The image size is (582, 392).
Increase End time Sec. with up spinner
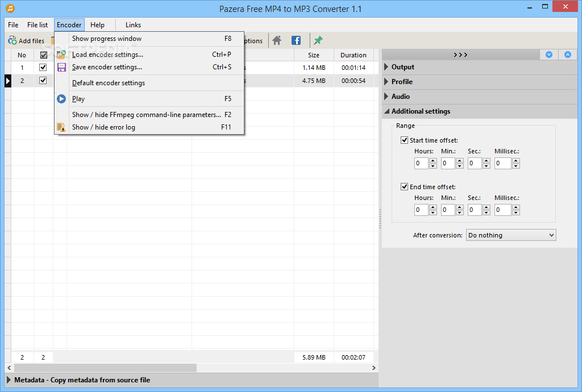487,207
